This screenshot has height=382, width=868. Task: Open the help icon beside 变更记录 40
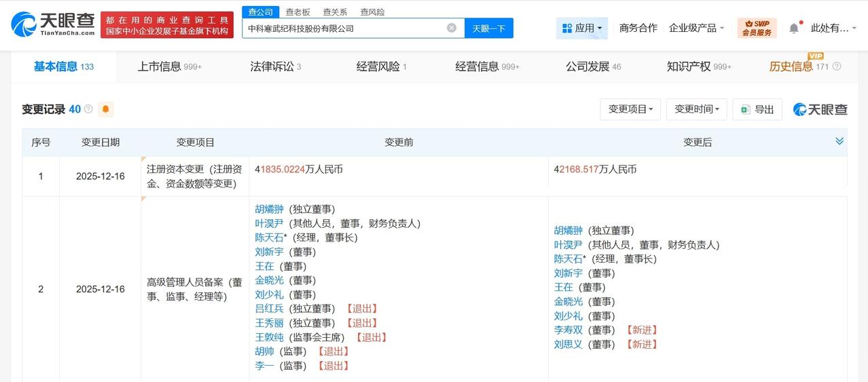pos(88,109)
